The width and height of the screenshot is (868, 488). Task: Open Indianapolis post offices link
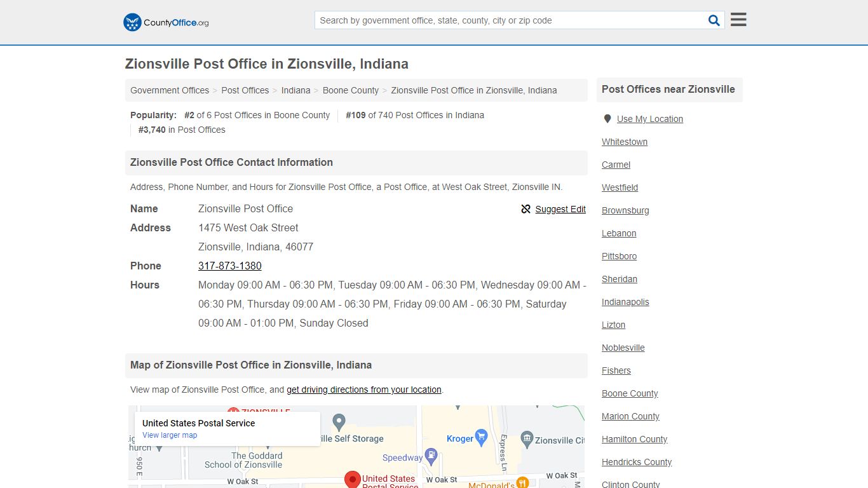(625, 302)
